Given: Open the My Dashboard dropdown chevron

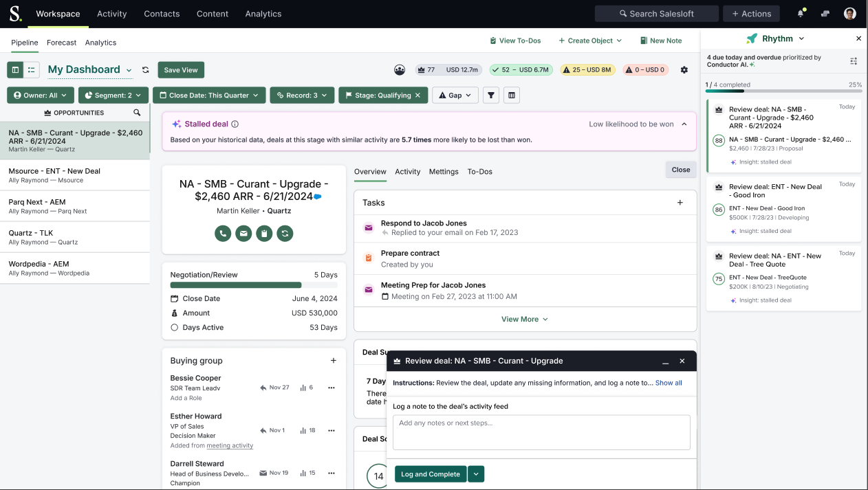Looking at the screenshot, I should 129,70.
